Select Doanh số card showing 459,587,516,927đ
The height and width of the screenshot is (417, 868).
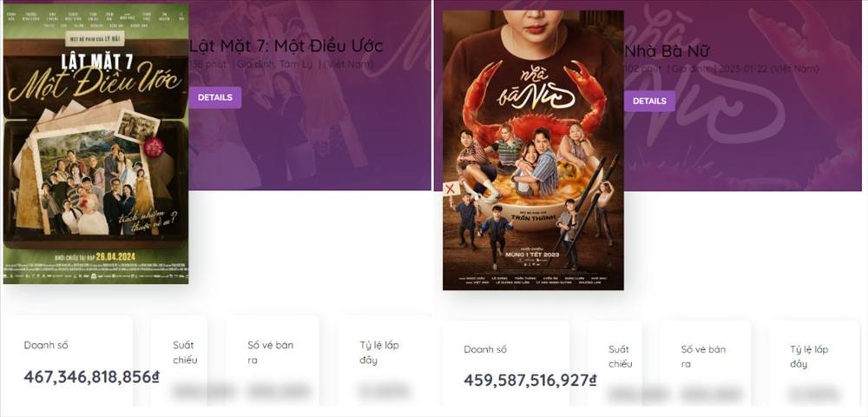tap(506, 365)
